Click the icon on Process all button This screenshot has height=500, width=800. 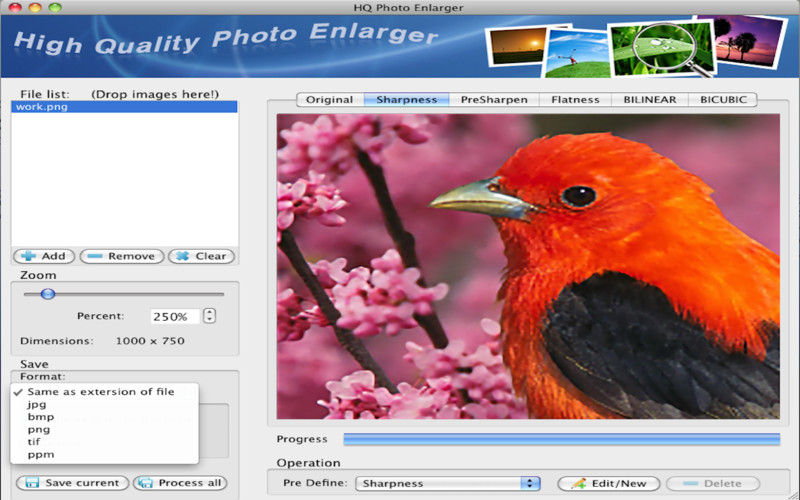(145, 483)
